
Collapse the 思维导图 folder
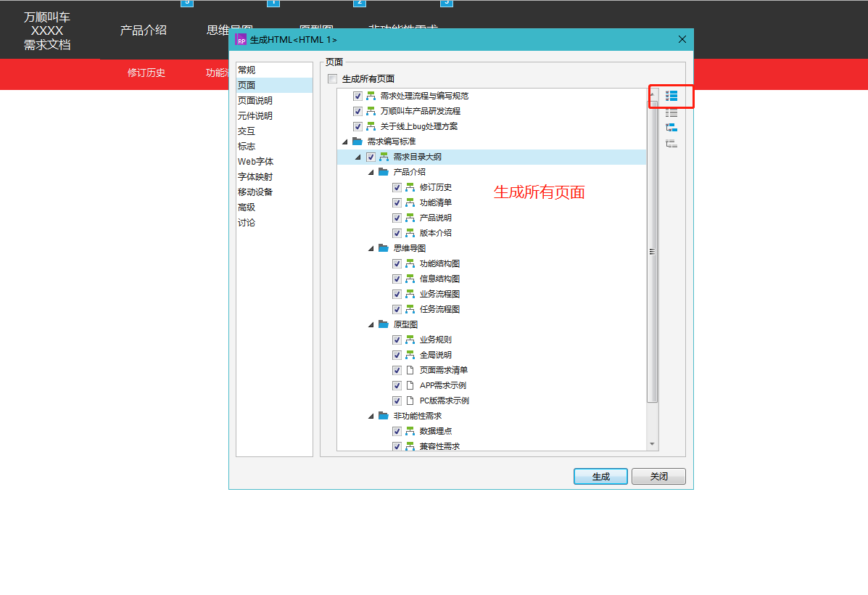(x=371, y=248)
